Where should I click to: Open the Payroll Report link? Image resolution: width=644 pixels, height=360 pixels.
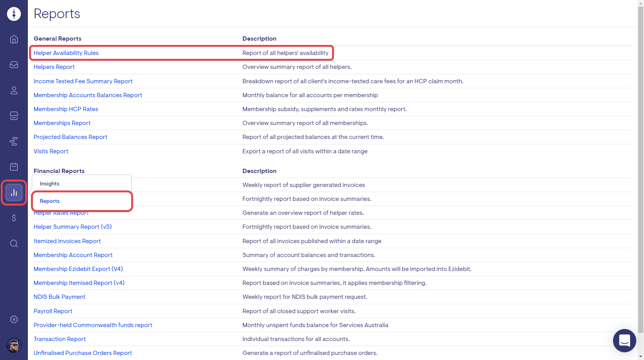(x=53, y=311)
